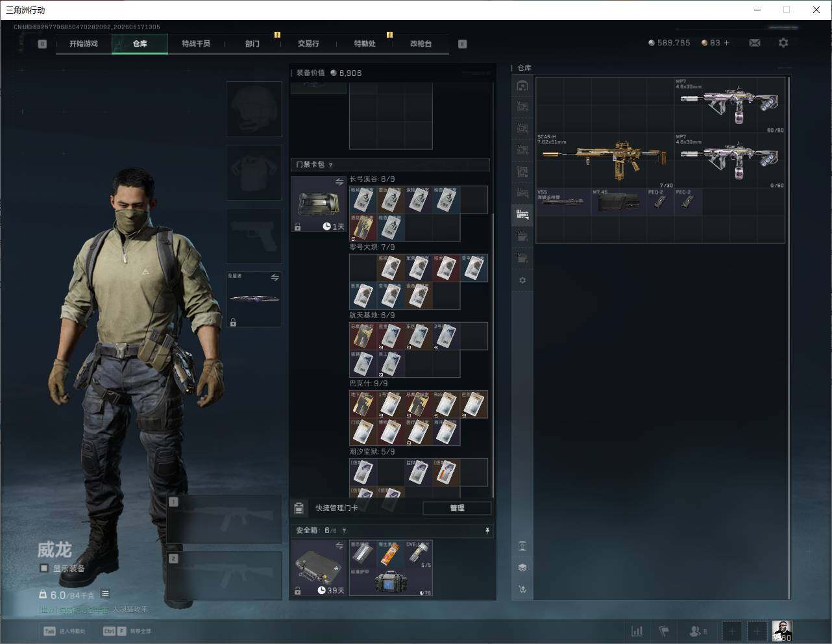
Task: Open the 交易行 tab
Action: (x=308, y=43)
